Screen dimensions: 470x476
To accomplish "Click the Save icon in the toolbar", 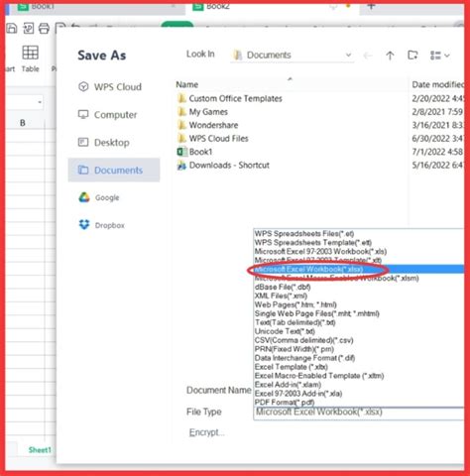I will 11,28.
